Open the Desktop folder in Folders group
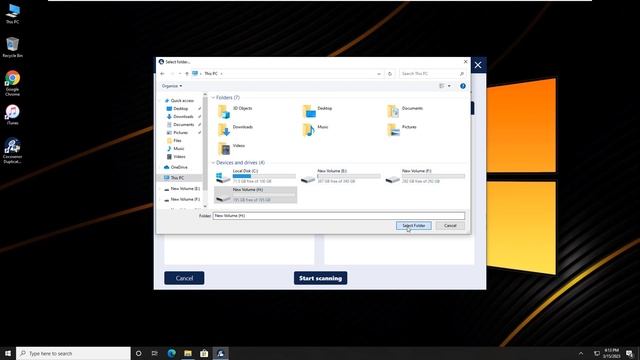The height and width of the screenshot is (360, 640). pyautogui.click(x=318, y=111)
